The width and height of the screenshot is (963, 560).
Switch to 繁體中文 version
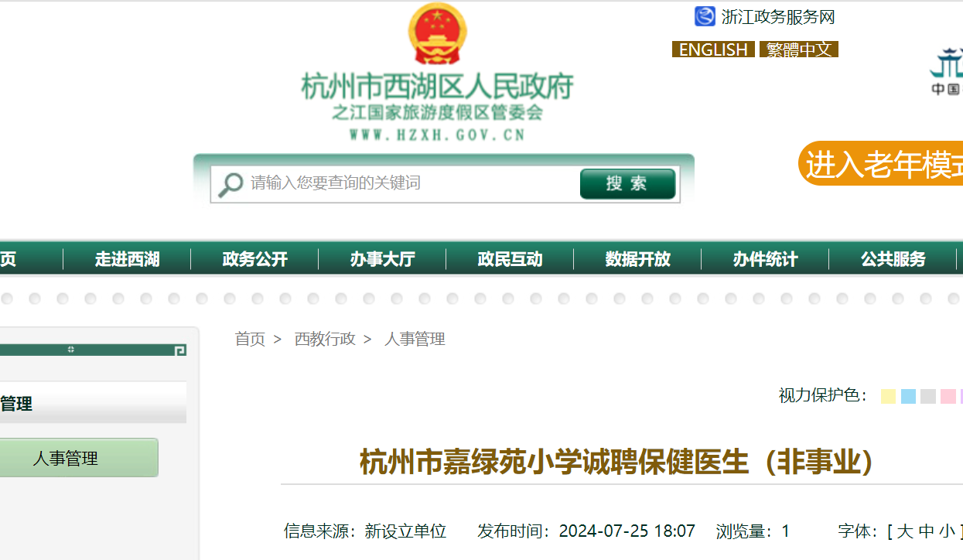point(799,50)
